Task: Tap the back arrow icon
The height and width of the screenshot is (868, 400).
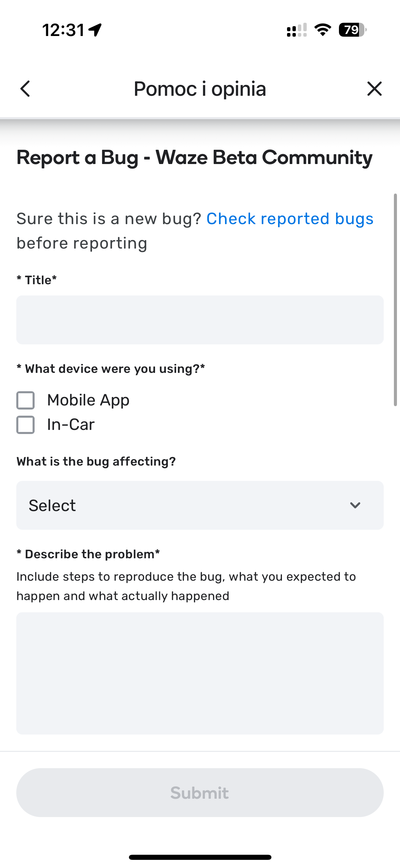Action: 25,89
